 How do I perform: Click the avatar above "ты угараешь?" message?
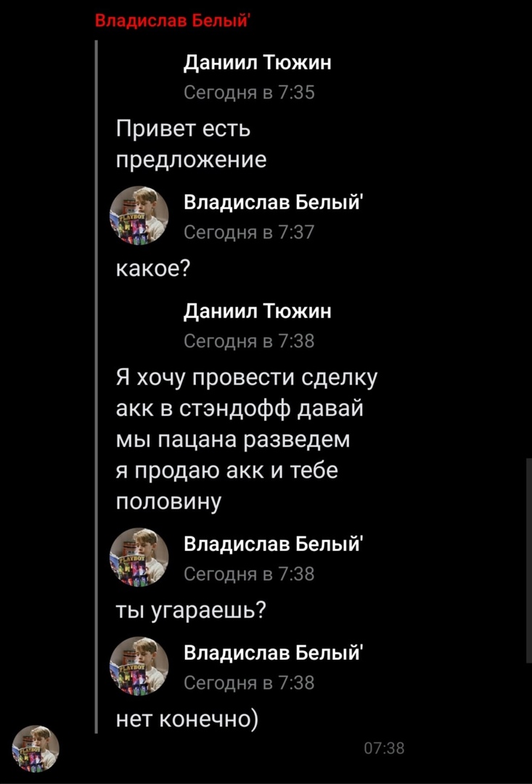[x=139, y=557]
